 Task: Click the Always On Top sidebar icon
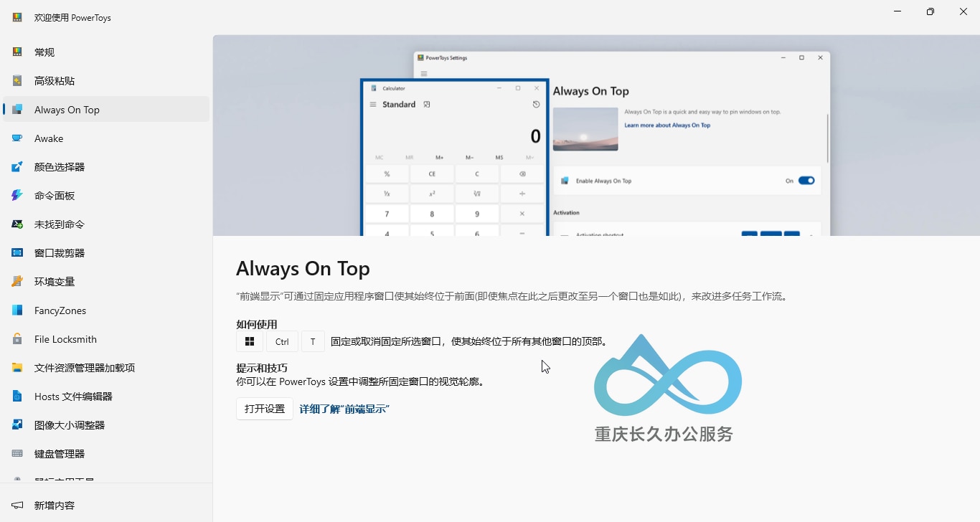pyautogui.click(x=17, y=109)
